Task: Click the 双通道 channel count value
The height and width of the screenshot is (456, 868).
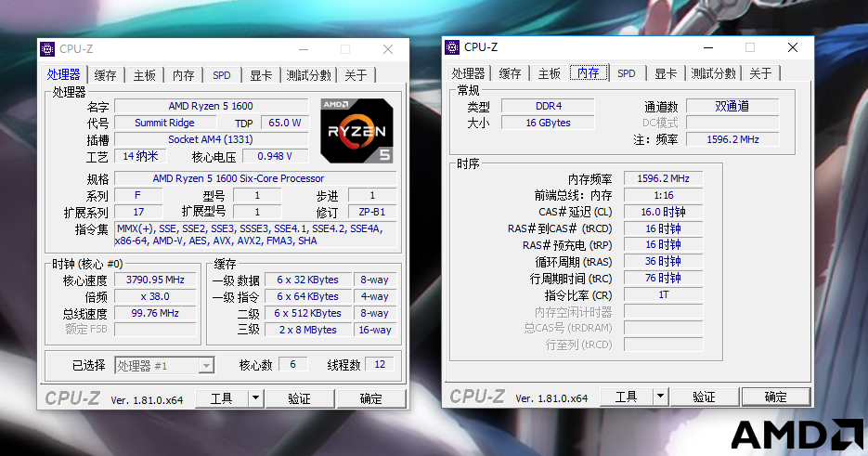Action: click(x=732, y=106)
